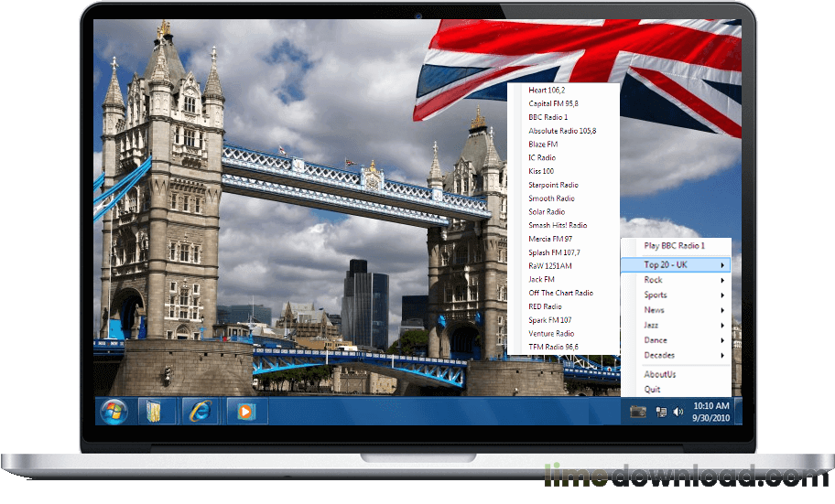Expand arrow next to Jazz
This screenshot has height=504, width=835.
(x=722, y=326)
